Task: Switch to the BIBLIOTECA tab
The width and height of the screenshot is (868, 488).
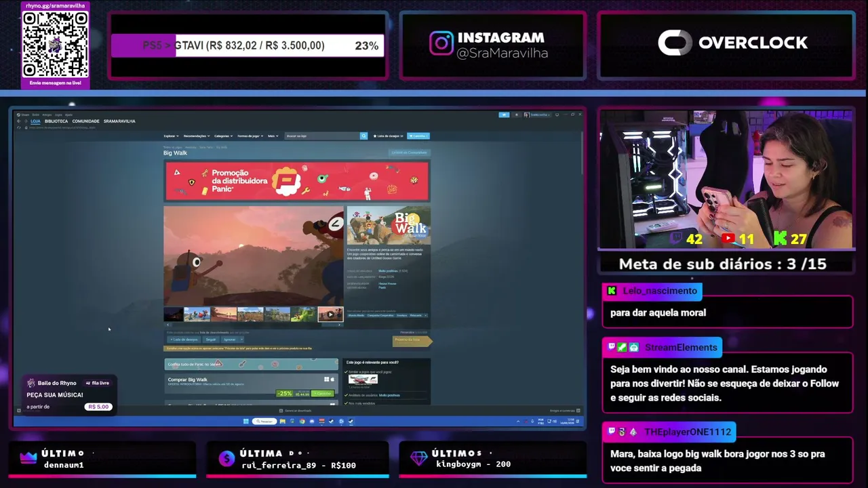Action: coord(56,121)
